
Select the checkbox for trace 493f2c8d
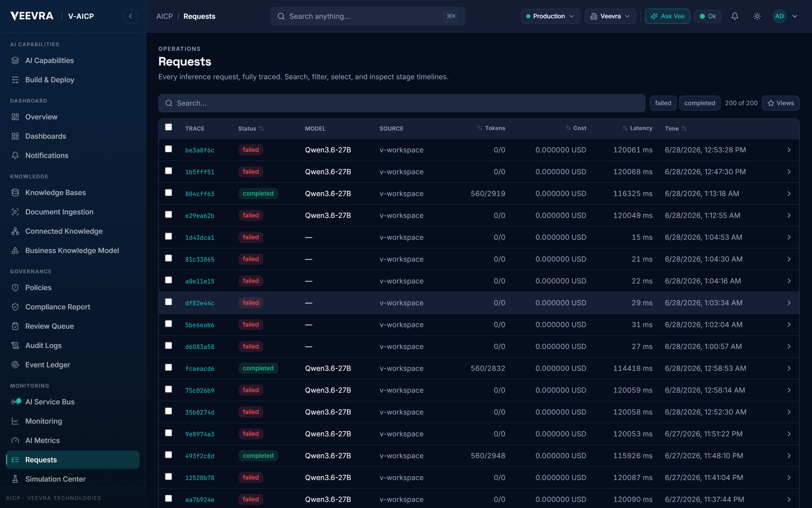168,455
